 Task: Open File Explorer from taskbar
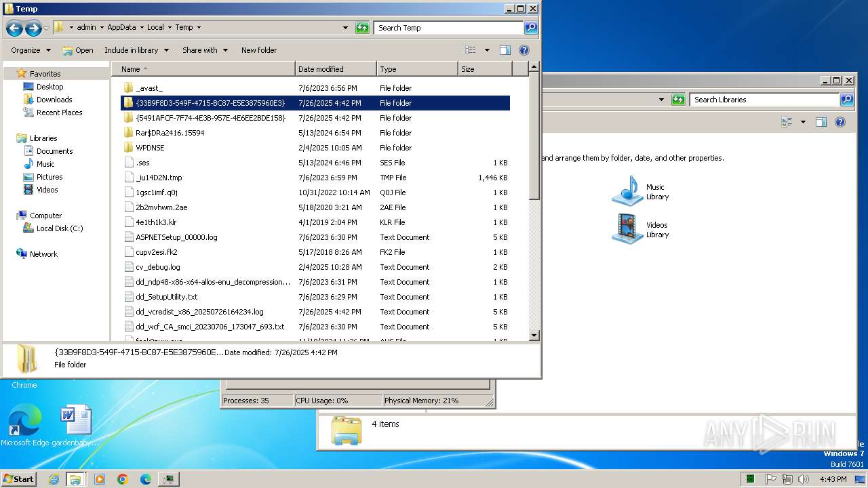(x=75, y=479)
